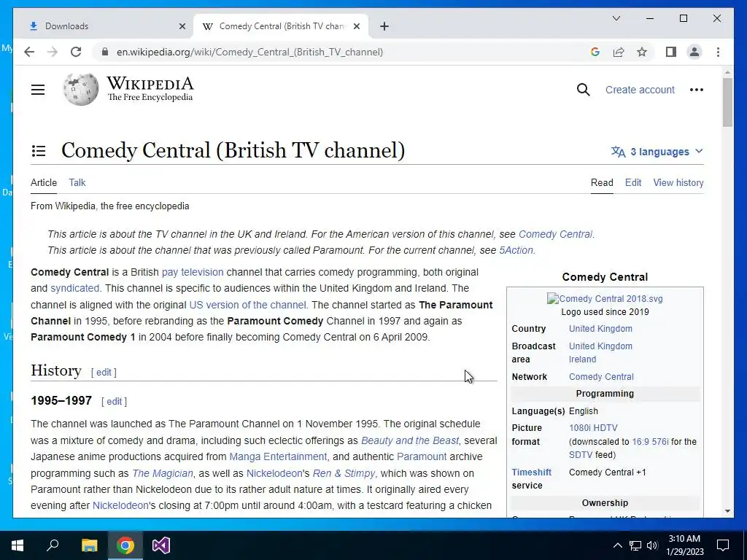This screenshot has width=747, height=560.
Task: Open Visual Studio from the taskbar
Action: pyautogui.click(x=161, y=545)
